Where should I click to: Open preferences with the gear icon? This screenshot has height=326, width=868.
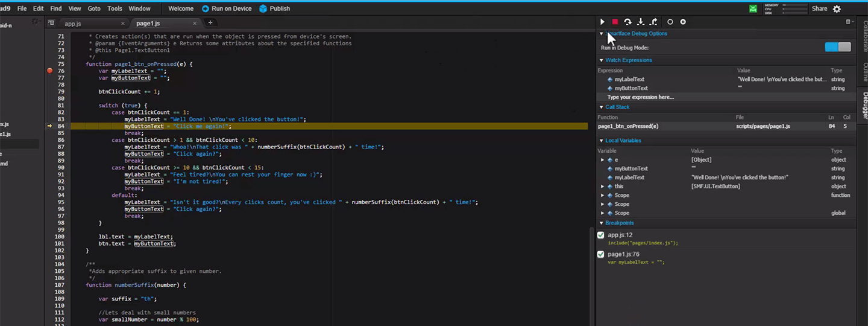pyautogui.click(x=837, y=8)
